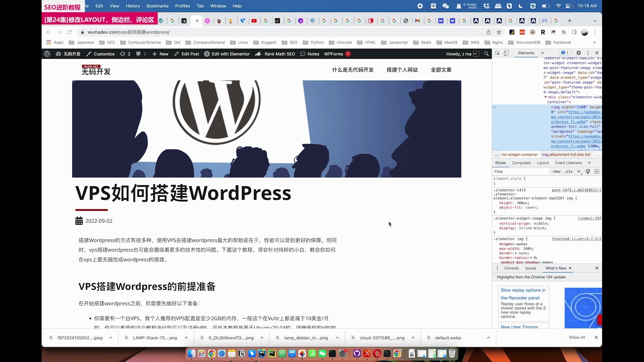This screenshot has width=644, height=362.
Task: Open the DevTools drawer three-dot menu
Action: (x=497, y=268)
